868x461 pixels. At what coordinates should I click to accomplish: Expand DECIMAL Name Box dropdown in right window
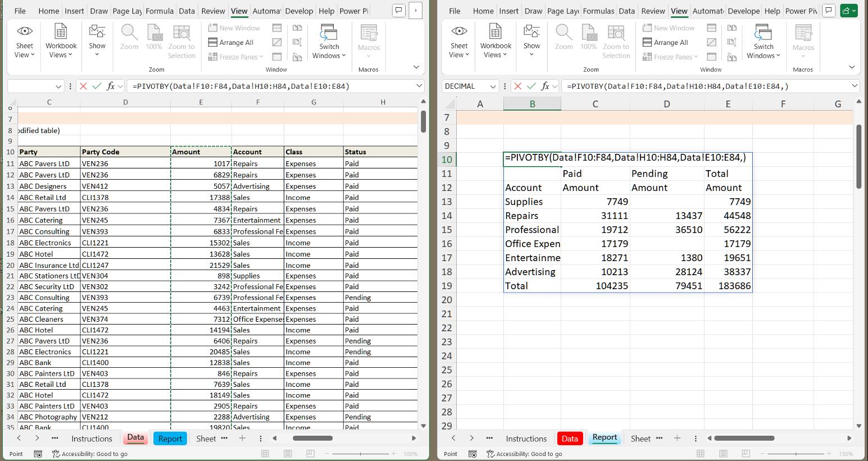[493, 86]
